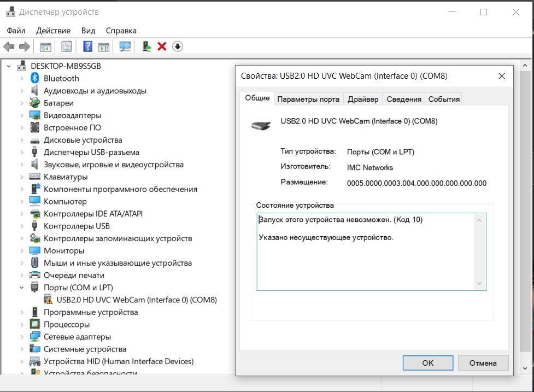
Task: Click the red X Uninstall device icon
Action: pos(162,47)
